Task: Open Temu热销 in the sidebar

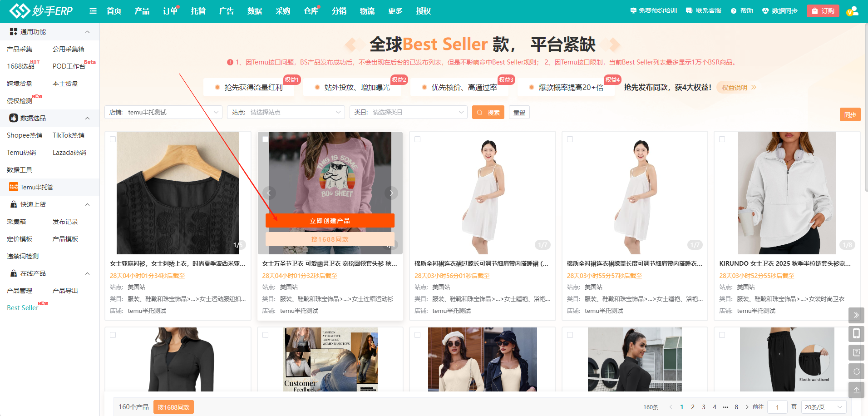Action: (x=21, y=153)
